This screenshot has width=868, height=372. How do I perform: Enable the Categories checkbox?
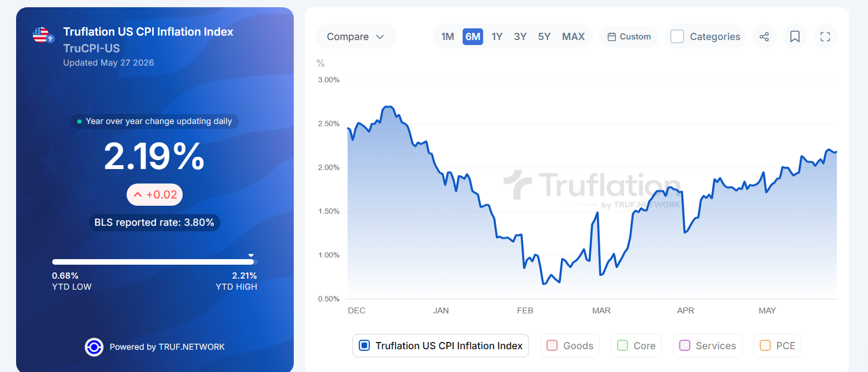(x=677, y=37)
